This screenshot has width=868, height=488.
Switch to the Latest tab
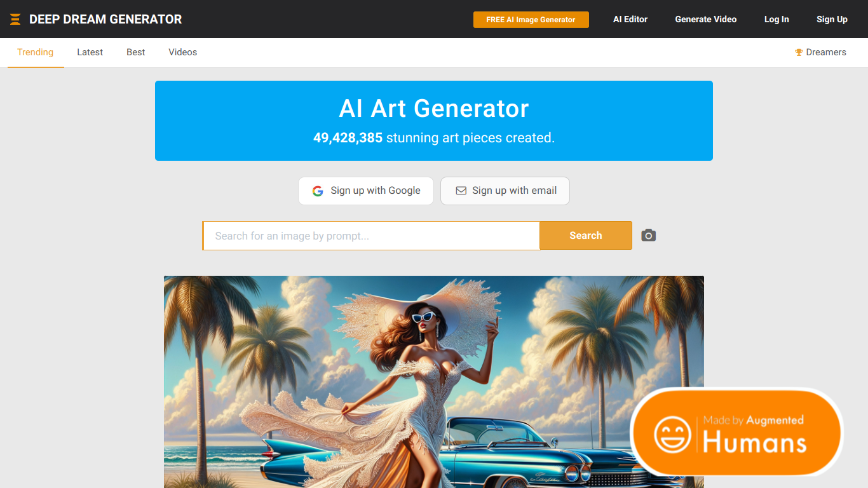pyautogui.click(x=90, y=52)
